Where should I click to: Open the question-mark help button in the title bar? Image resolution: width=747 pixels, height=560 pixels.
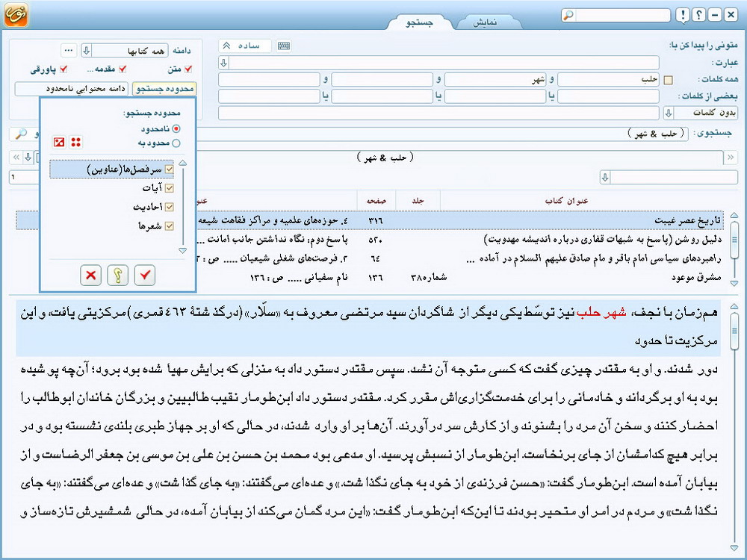click(x=698, y=15)
